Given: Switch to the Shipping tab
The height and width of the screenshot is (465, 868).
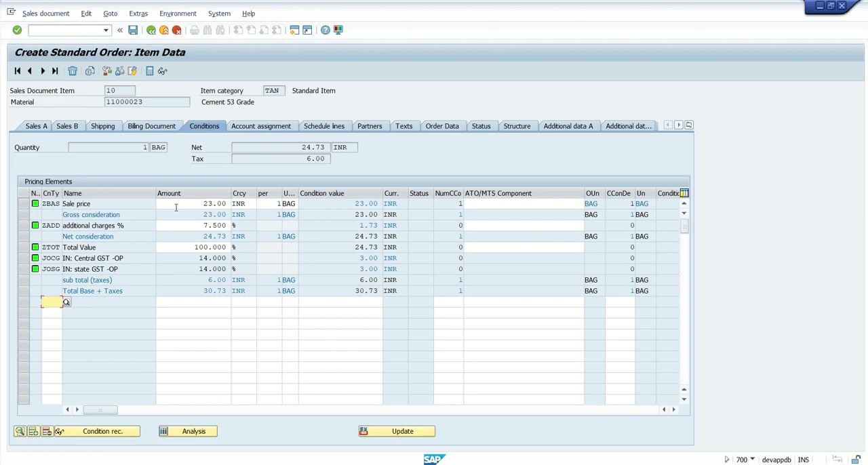Looking at the screenshot, I should click(x=103, y=126).
